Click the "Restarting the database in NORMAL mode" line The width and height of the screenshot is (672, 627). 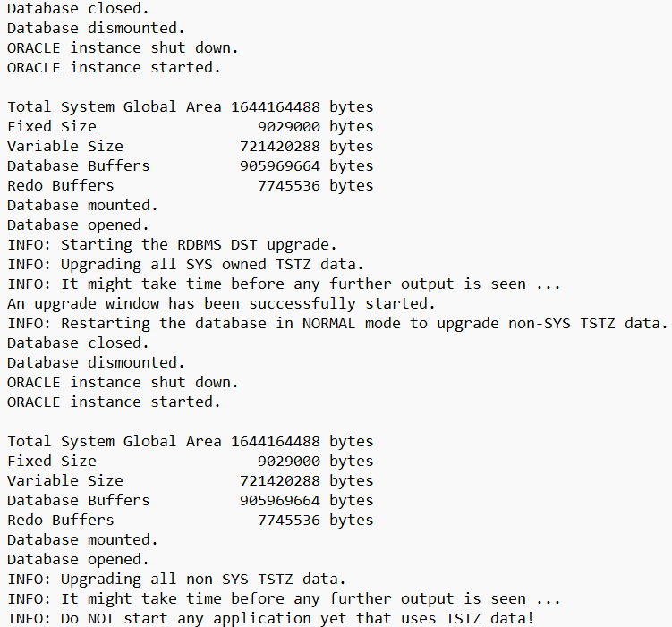[x=337, y=323]
